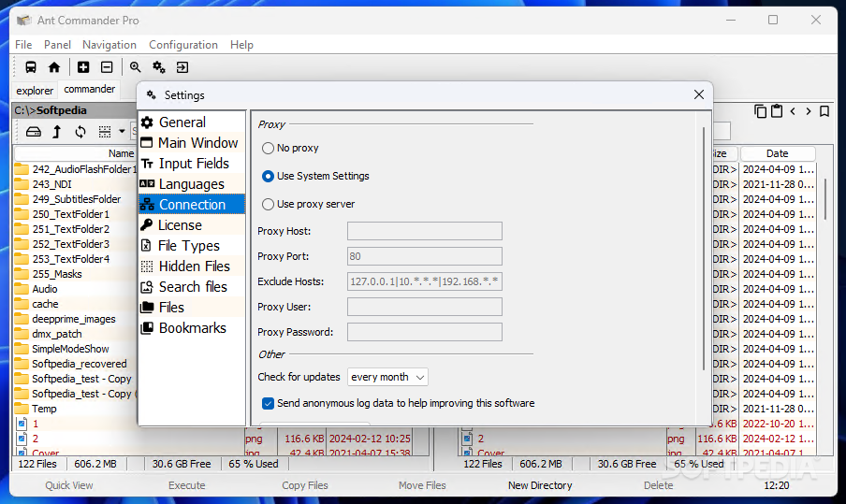Open the Navigation menu
This screenshot has width=846, height=504.
point(109,45)
